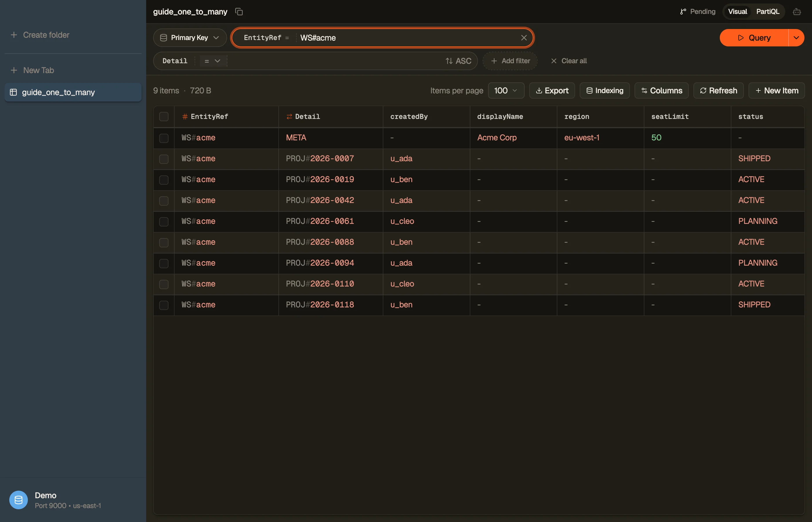Click SHIPPED status in PROJ#2026-0118 row
The width and height of the screenshot is (812, 522).
coord(754,305)
